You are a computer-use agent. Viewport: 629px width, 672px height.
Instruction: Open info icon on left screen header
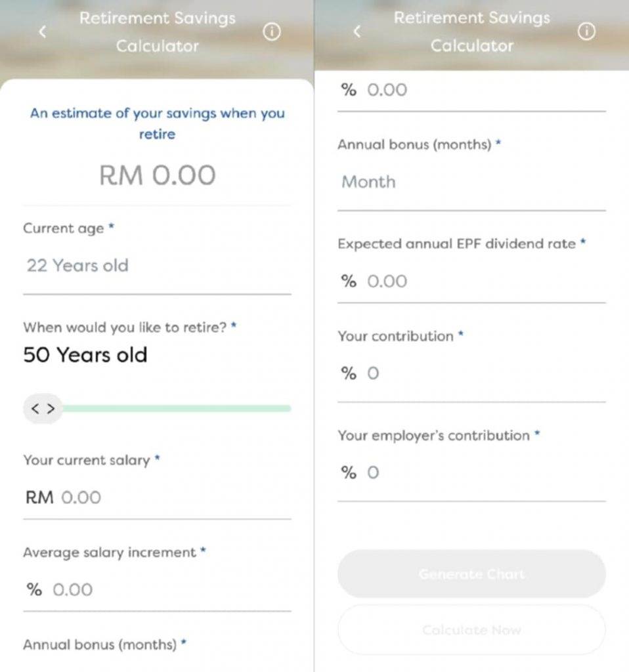(x=272, y=31)
